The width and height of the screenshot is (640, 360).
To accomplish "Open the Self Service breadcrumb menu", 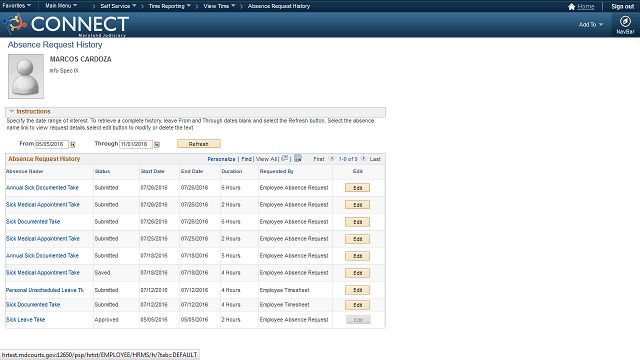I will coord(118,6).
